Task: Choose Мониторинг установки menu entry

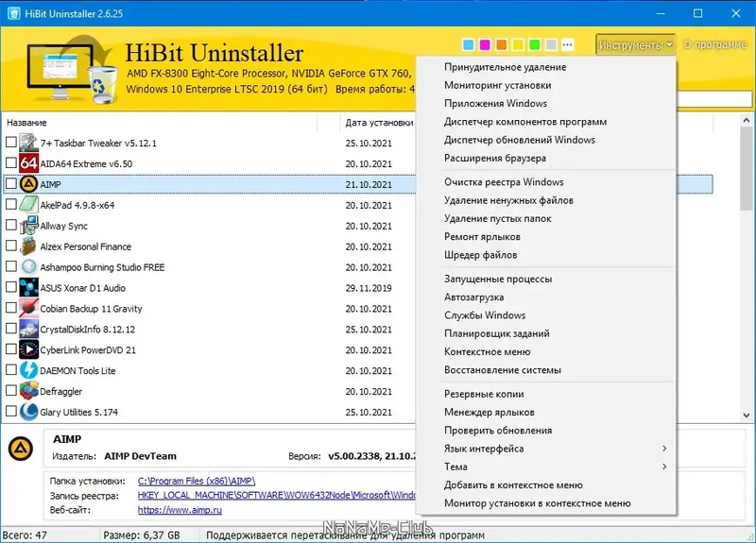Action: tap(546, 85)
